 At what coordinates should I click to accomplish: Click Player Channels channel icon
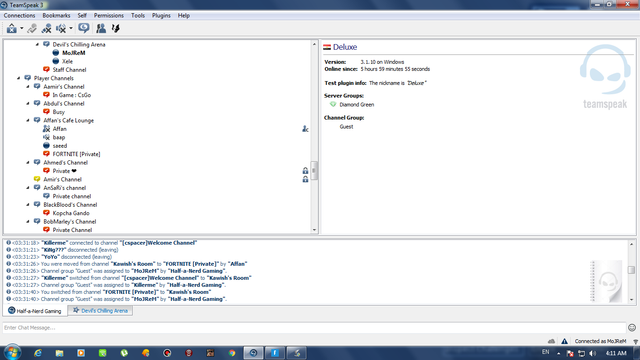click(28, 78)
